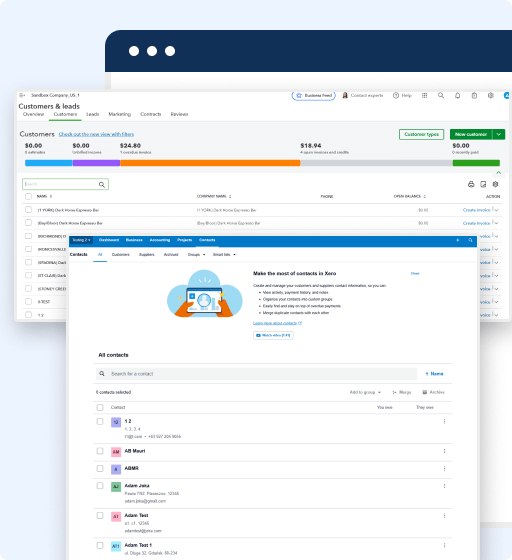512x560 pixels.
Task: Open the QuickBooks clipboard tasks icon
Action: [x=474, y=95]
